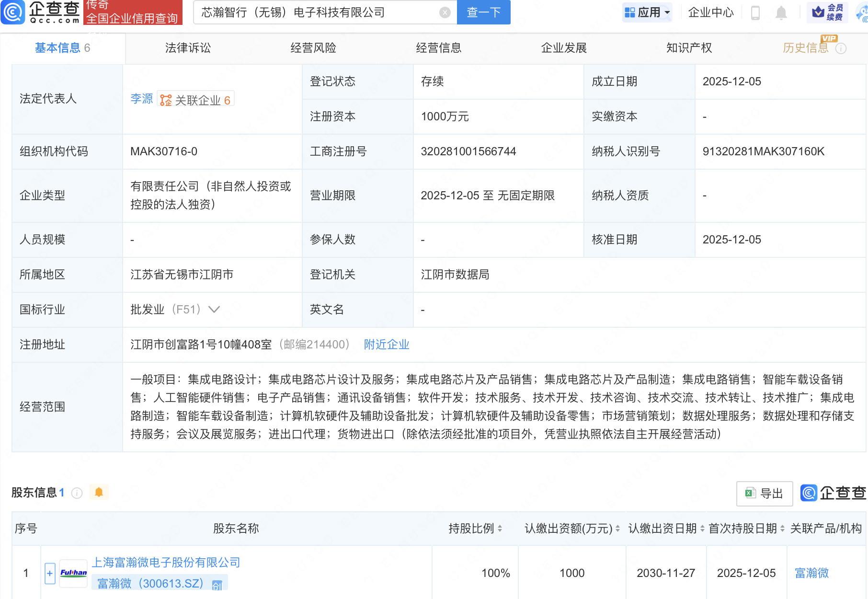This screenshot has height=599, width=868.
Task: Open notifications with the bell icon
Action: click(781, 12)
